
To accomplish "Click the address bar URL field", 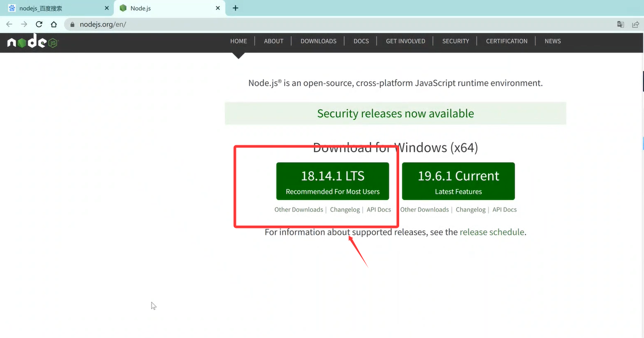I will pos(341,24).
